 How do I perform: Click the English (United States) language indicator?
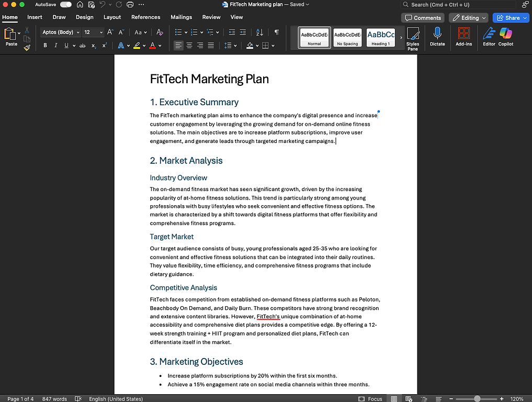point(116,399)
